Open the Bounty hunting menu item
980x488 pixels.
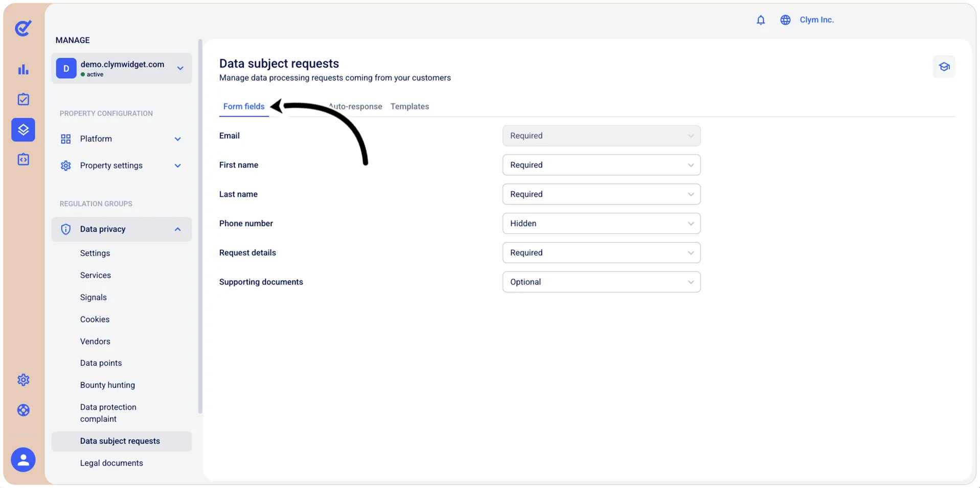point(107,385)
